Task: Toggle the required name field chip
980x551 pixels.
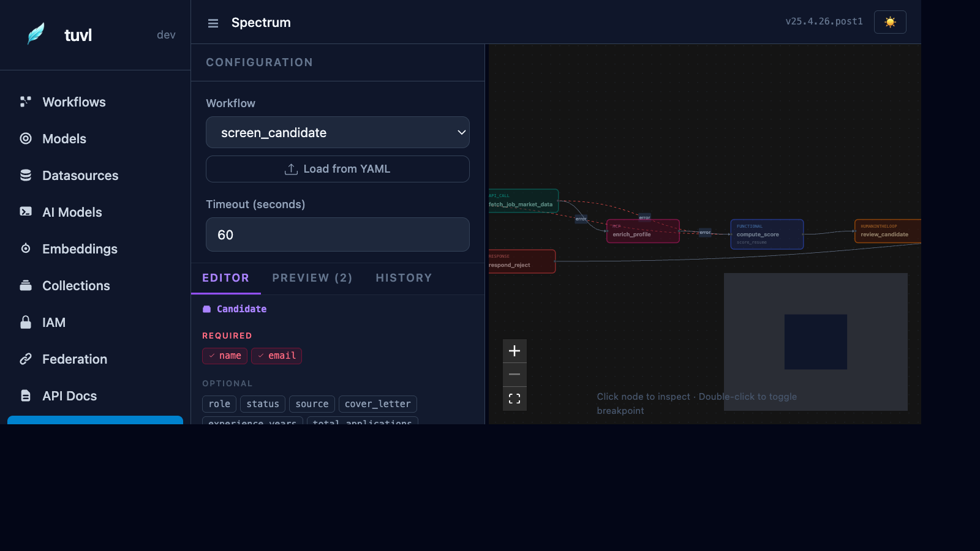Action: click(225, 356)
